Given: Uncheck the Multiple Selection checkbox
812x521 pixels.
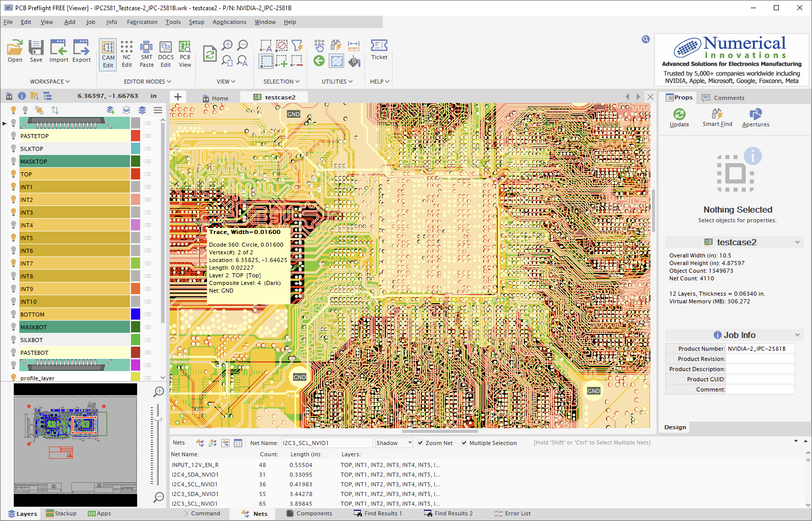Looking at the screenshot, I should 464,443.
